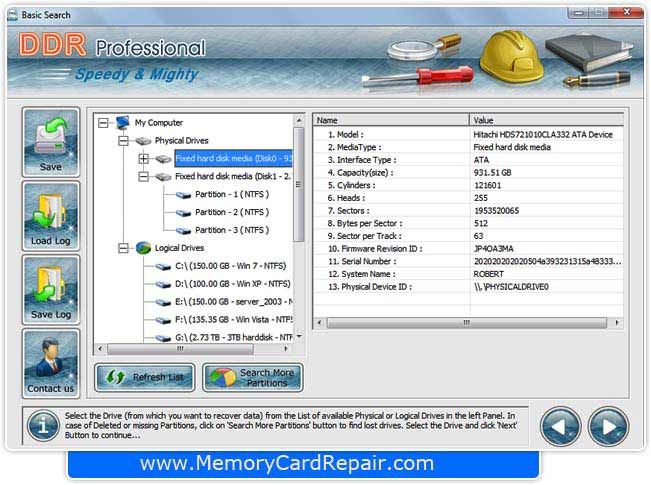Click the Partition - 3 drive icon
The image size is (651, 485).
click(x=183, y=230)
